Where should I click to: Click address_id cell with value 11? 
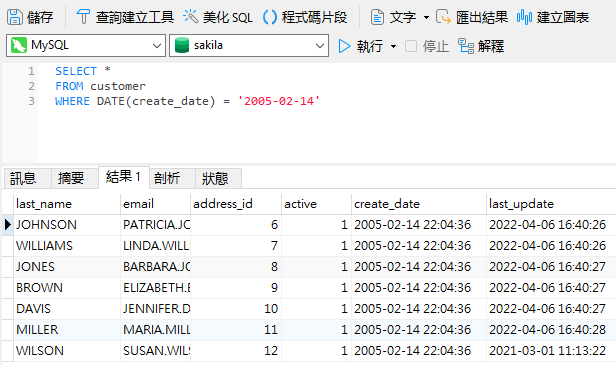click(x=236, y=330)
